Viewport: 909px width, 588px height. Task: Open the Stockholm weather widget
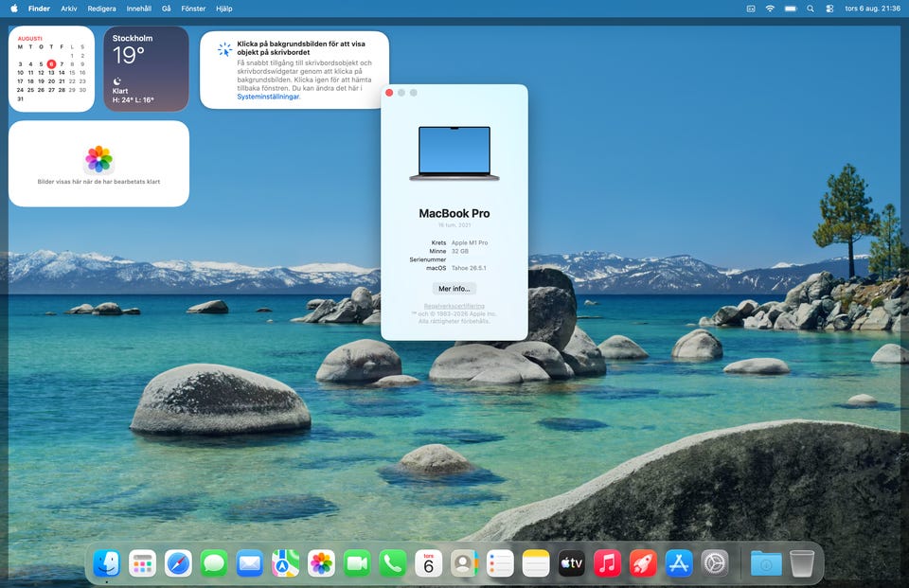[146, 69]
